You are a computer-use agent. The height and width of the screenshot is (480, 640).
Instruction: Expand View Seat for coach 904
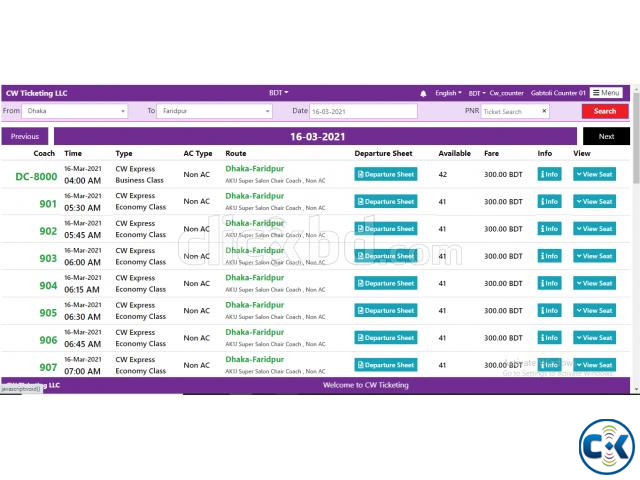595,283
